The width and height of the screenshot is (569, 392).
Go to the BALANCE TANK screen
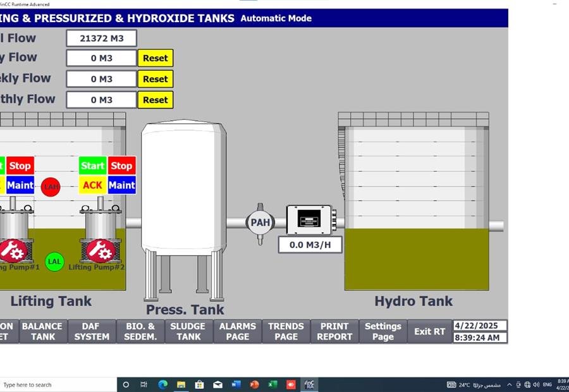click(43, 331)
